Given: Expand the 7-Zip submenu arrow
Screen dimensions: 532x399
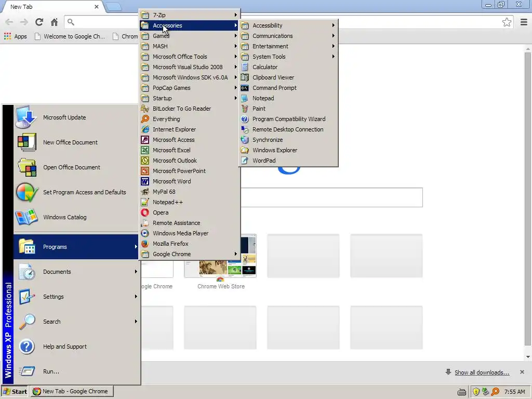Looking at the screenshot, I should coord(235,15).
